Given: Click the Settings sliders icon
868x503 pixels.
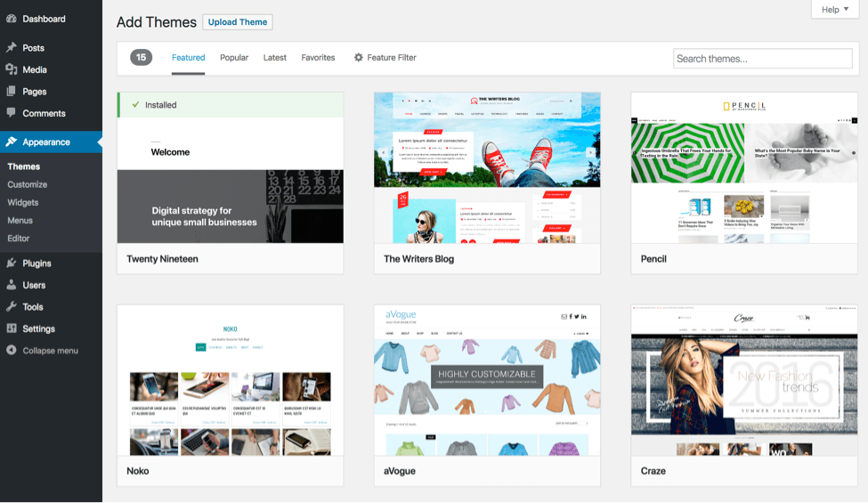Looking at the screenshot, I should 11,329.
